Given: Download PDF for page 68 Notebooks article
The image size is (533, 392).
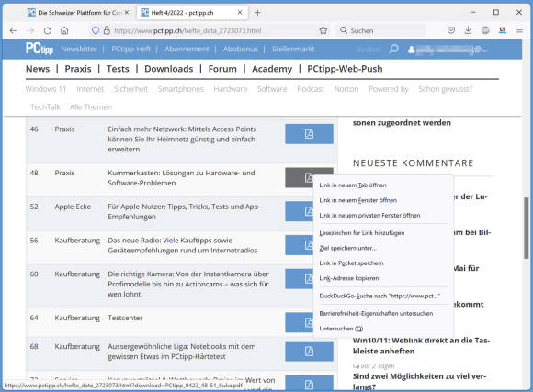Looking at the screenshot, I should point(309,352).
